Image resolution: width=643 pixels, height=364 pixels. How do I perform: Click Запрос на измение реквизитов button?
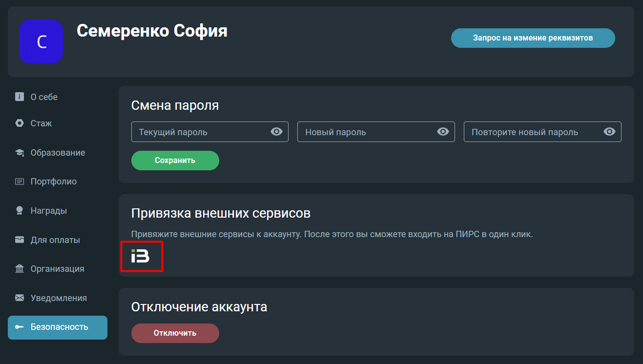pos(533,38)
